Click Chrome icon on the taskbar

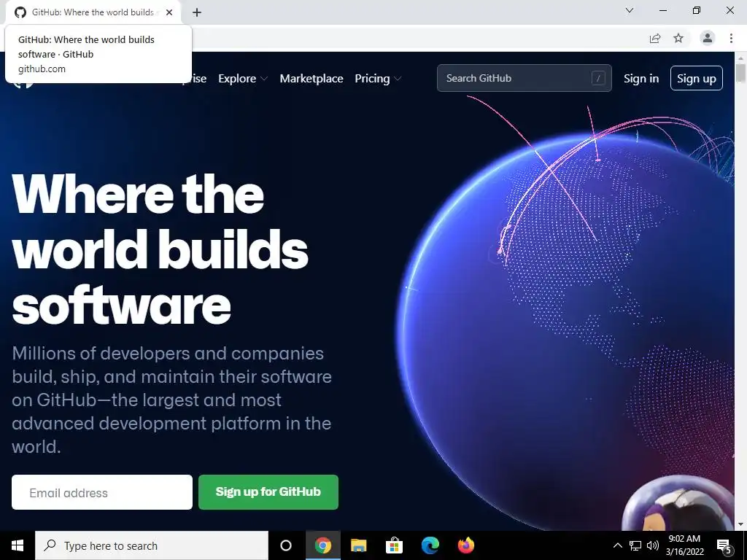coord(322,545)
